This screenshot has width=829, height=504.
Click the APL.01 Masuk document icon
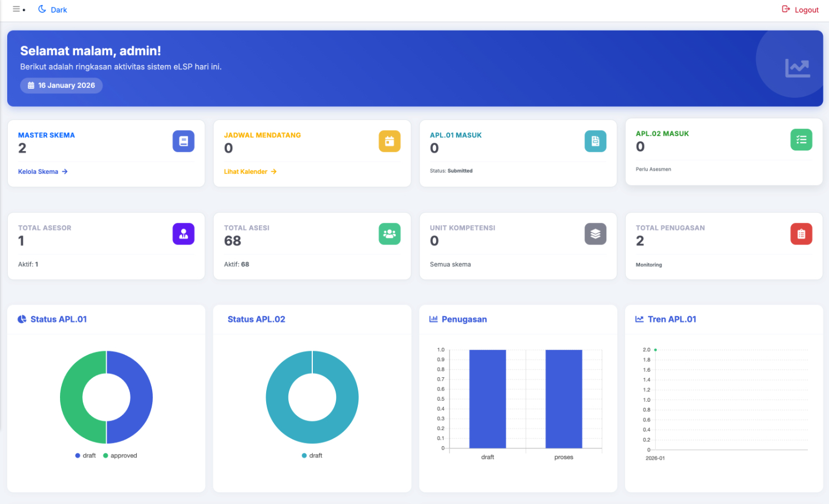coord(595,141)
